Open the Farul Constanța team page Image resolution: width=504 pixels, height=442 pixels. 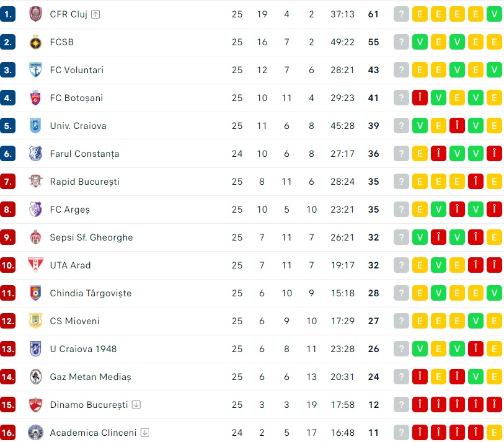(84, 154)
